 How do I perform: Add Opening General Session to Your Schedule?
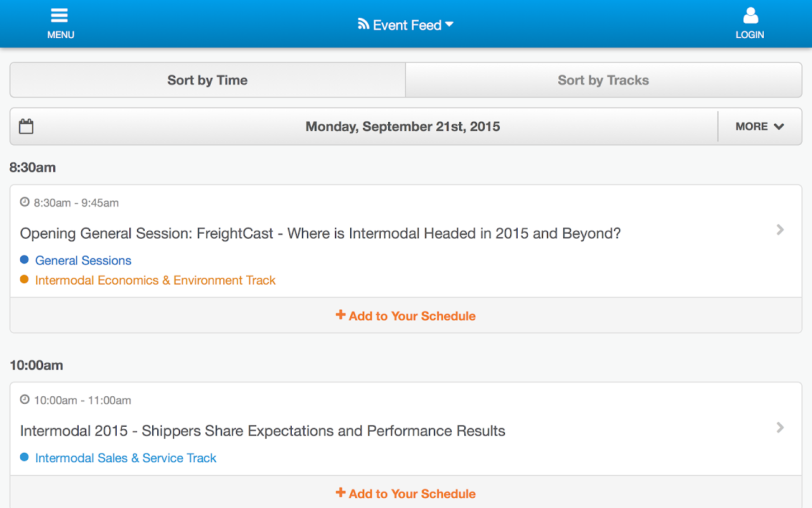[x=406, y=316]
